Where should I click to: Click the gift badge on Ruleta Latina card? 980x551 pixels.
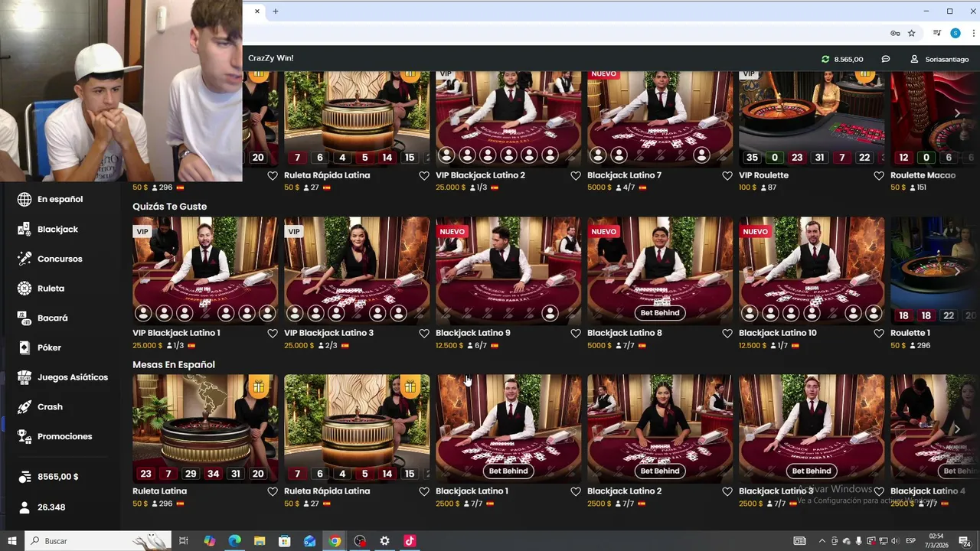coord(258,387)
